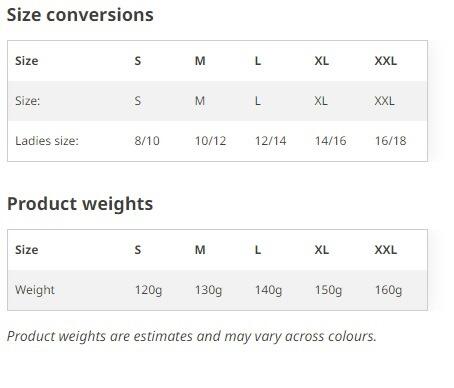Screen dimensions: 454x388
Task: Select the 16/18 ladies size cell
Action: tap(390, 141)
